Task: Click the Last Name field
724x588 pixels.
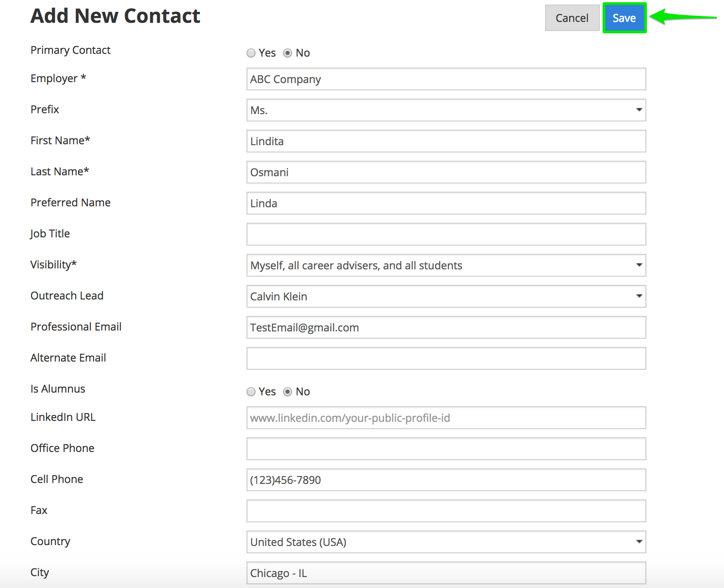Action: click(446, 172)
